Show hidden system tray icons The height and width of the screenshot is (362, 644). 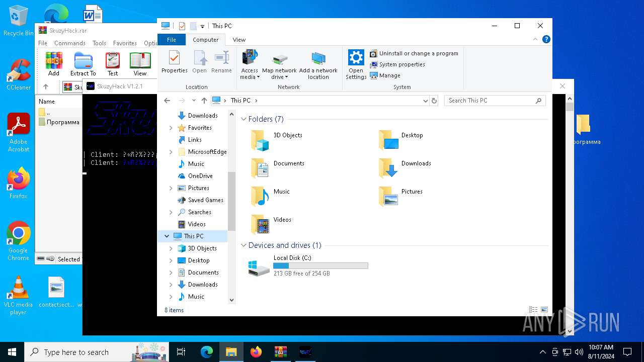click(542, 352)
